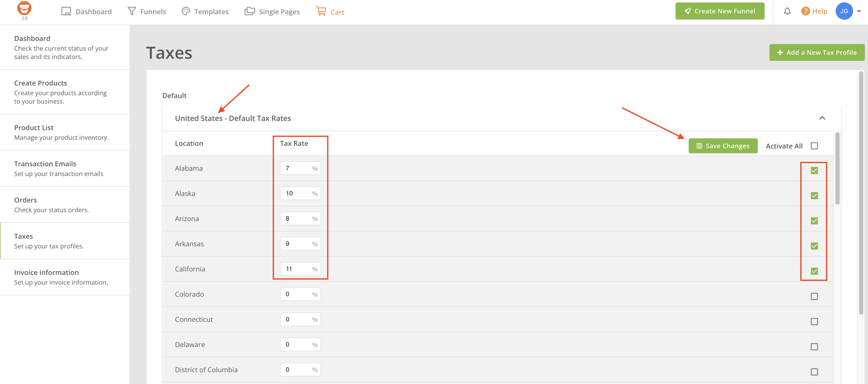Click the Funnels filter icon
The height and width of the screenshot is (384, 868).
132,12
